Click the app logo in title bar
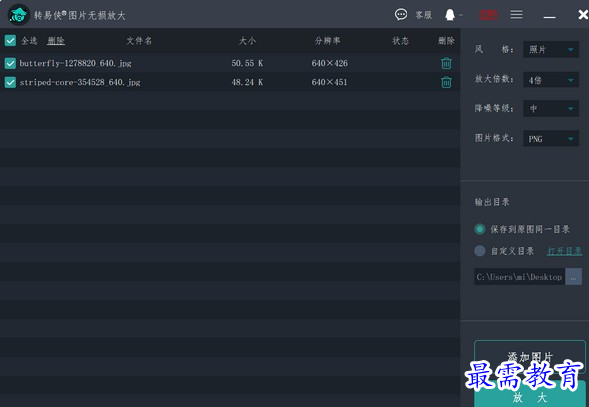The height and width of the screenshot is (407, 589). [x=18, y=15]
